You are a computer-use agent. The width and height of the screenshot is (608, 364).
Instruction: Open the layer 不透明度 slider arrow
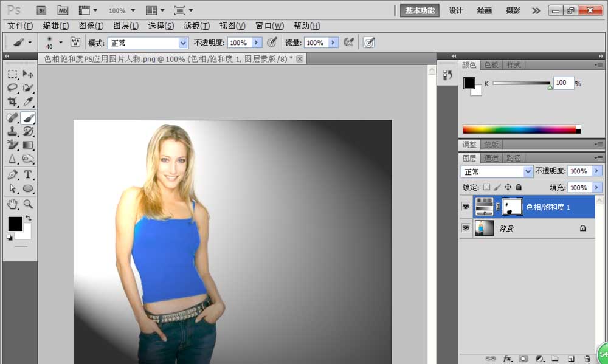point(597,171)
